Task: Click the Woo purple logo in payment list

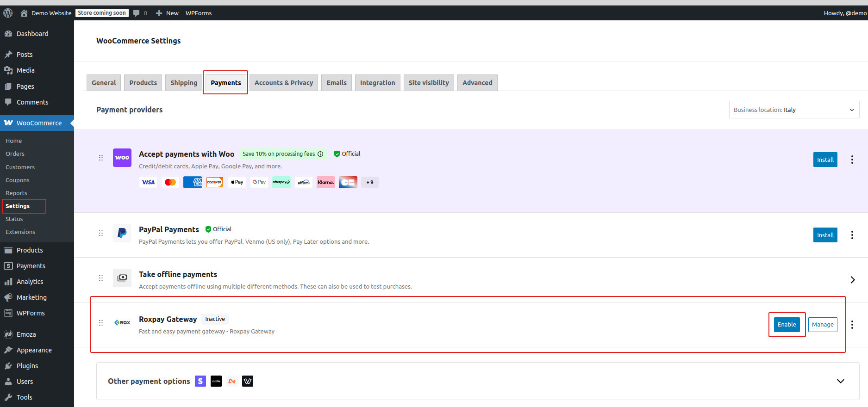Action: pos(122,158)
